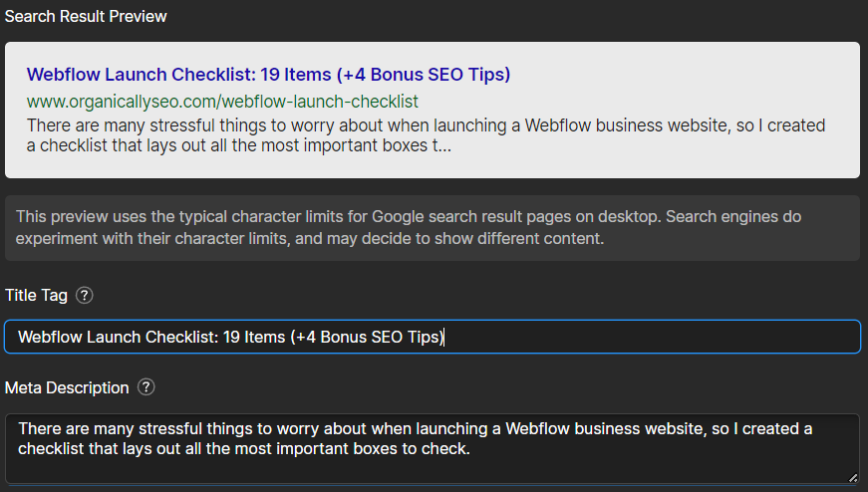This screenshot has width=868, height=492.
Task: Click the "Search Result Preview" heading
Action: click(86, 17)
